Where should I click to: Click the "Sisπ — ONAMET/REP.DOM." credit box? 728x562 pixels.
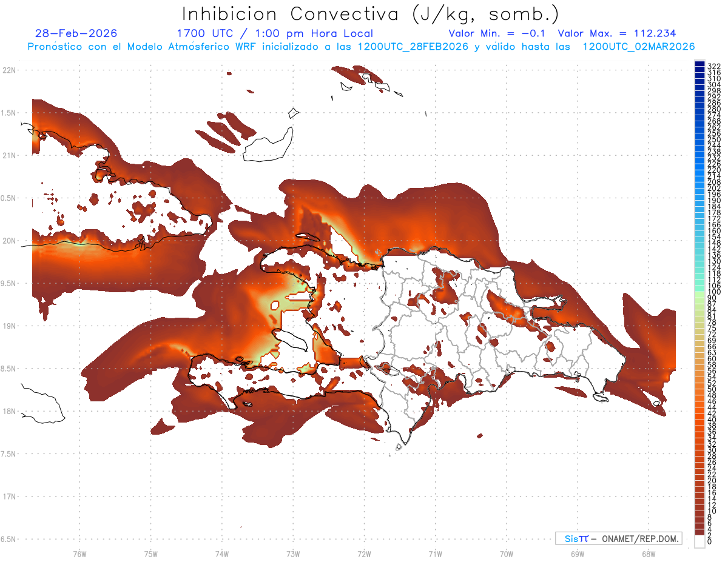point(619,538)
